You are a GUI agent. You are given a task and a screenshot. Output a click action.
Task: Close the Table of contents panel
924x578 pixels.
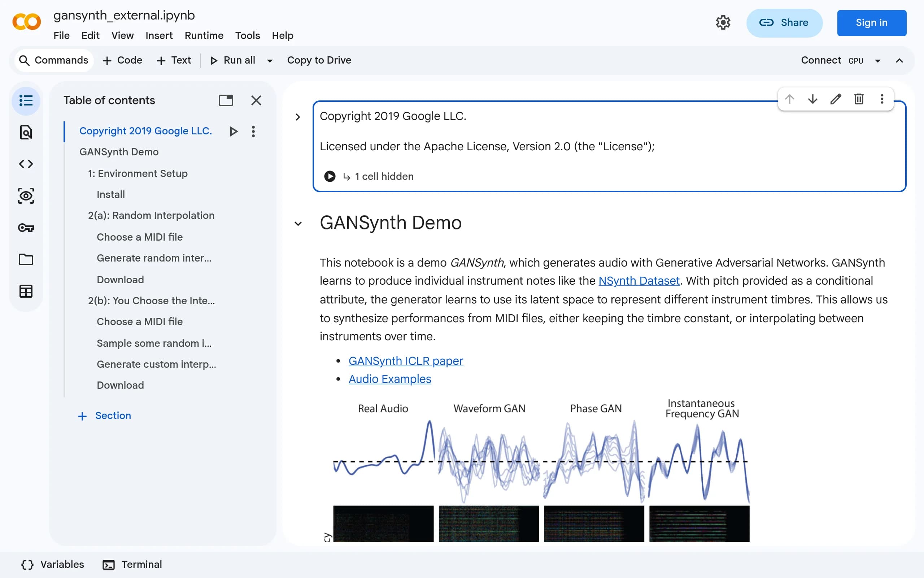click(256, 100)
